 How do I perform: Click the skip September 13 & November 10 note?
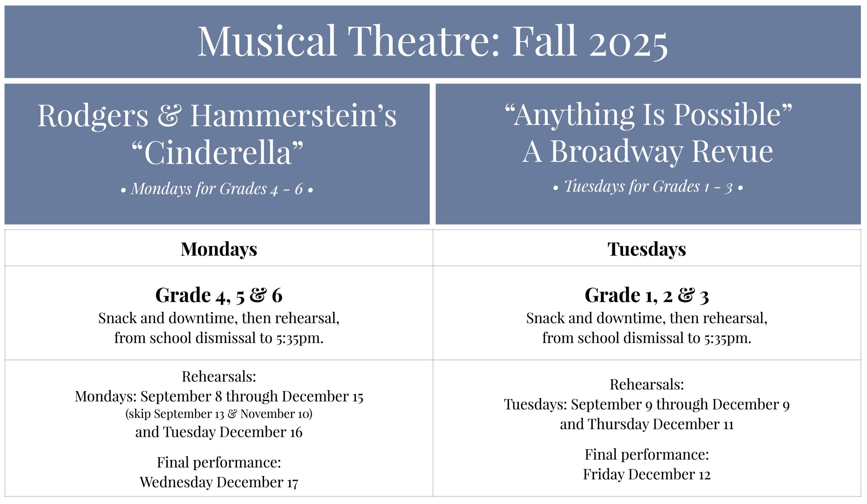219,414
